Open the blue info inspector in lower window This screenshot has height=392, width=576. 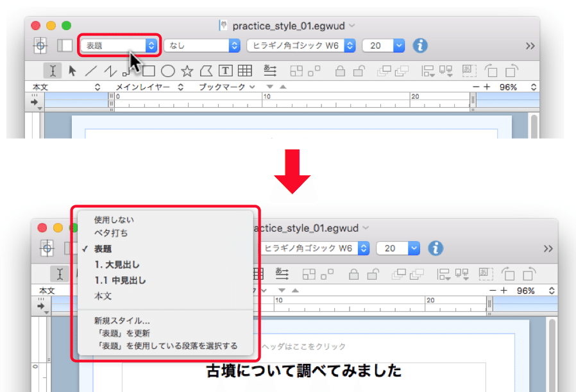(x=436, y=248)
